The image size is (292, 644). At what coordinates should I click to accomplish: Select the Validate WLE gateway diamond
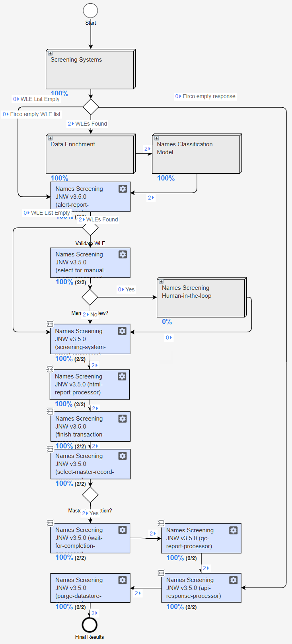click(90, 228)
